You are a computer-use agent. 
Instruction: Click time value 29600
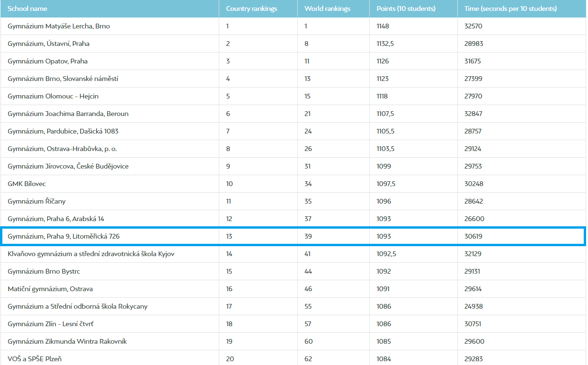point(474,341)
